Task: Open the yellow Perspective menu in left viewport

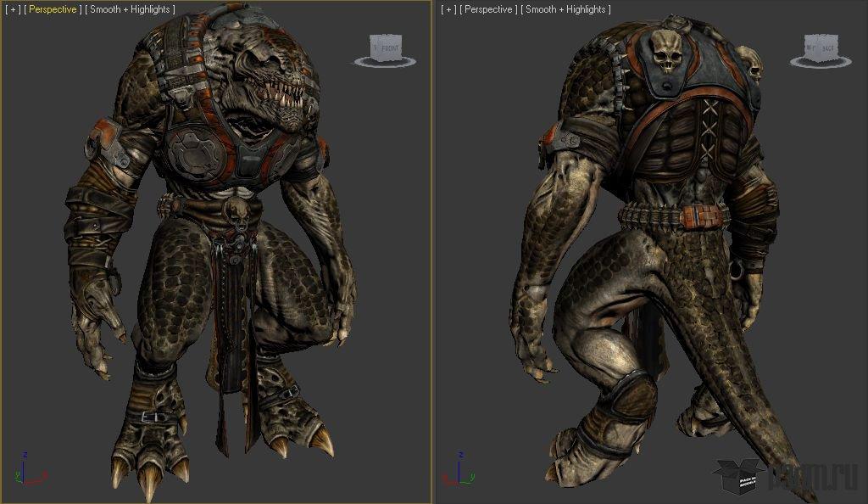Action: 53,9
